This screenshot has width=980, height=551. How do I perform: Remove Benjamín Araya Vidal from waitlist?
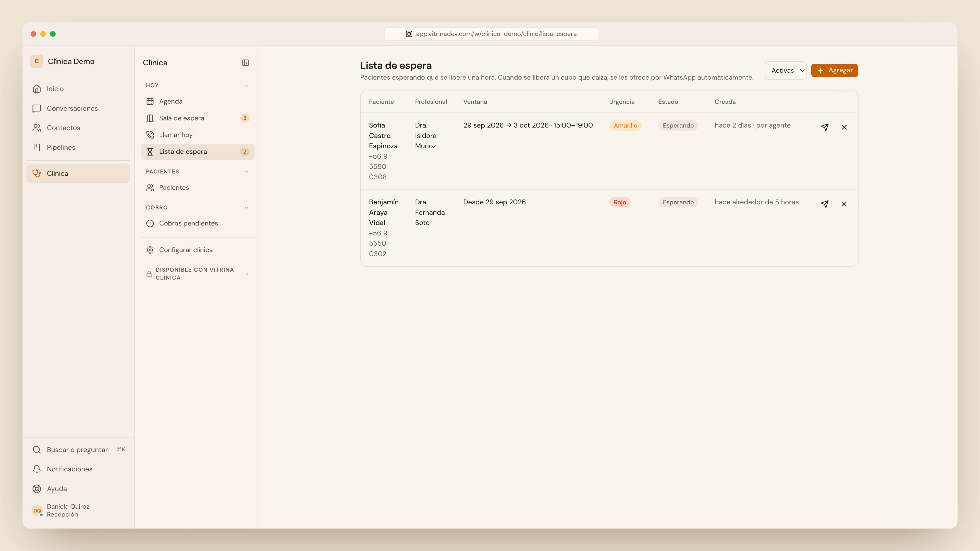click(844, 204)
